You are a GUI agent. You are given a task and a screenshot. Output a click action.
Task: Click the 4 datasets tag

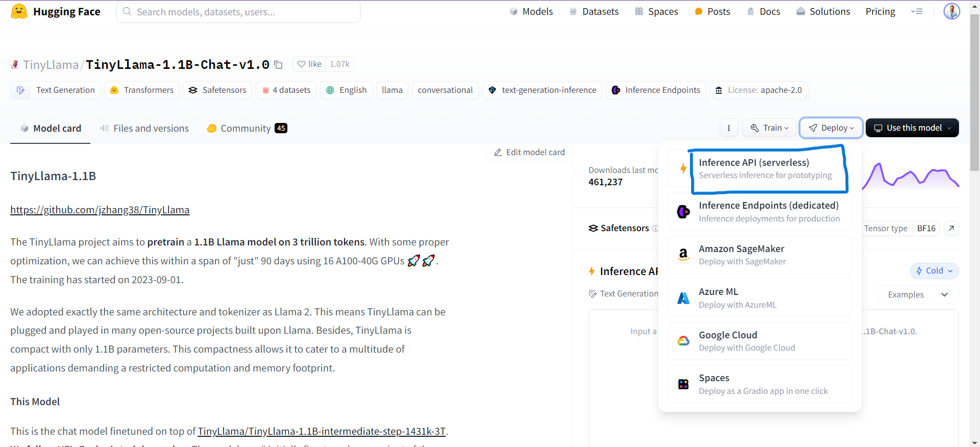pos(286,90)
